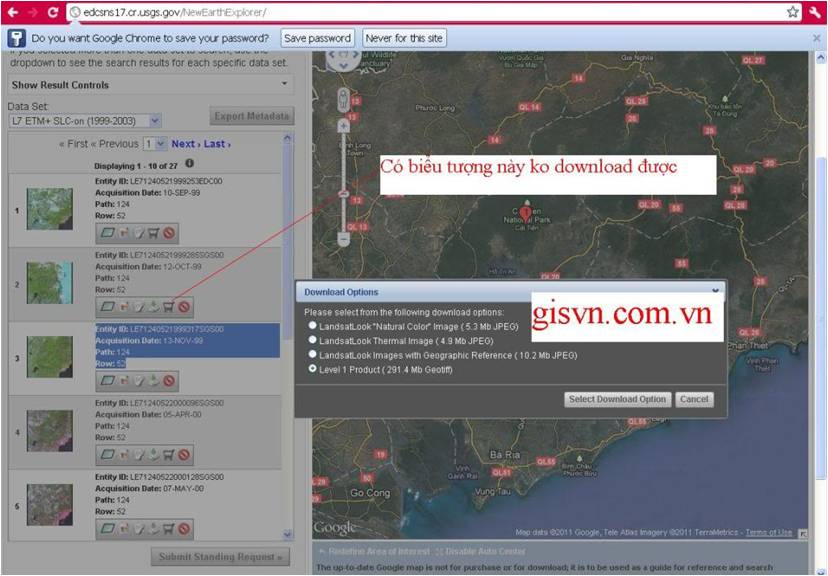Open the Chrome wrench menu

click(x=815, y=12)
